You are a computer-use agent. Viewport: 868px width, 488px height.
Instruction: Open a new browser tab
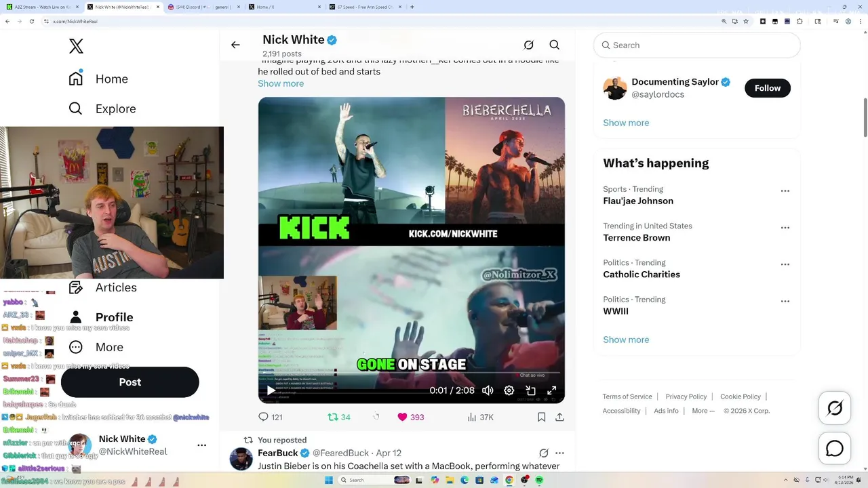412,7
